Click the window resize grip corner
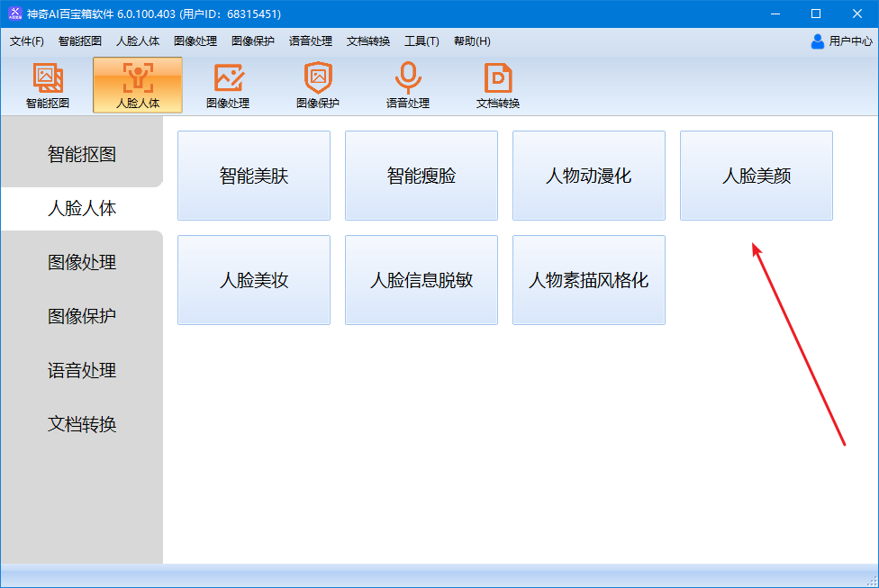Screen dimensions: 879x588 point(872,582)
